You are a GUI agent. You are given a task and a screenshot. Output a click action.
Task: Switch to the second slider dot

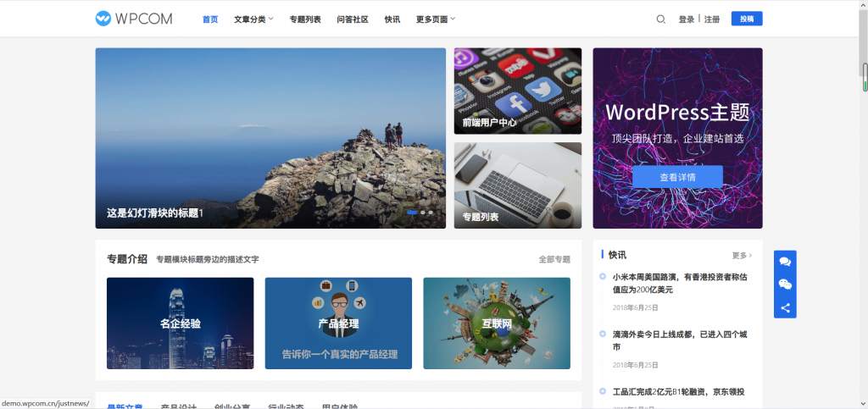click(x=423, y=213)
